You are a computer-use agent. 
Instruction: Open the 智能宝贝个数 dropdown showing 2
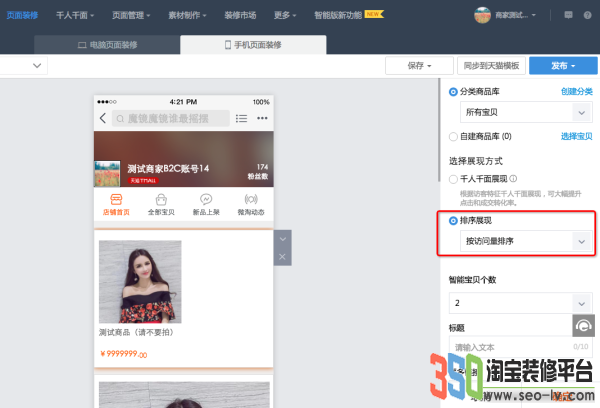point(521,303)
